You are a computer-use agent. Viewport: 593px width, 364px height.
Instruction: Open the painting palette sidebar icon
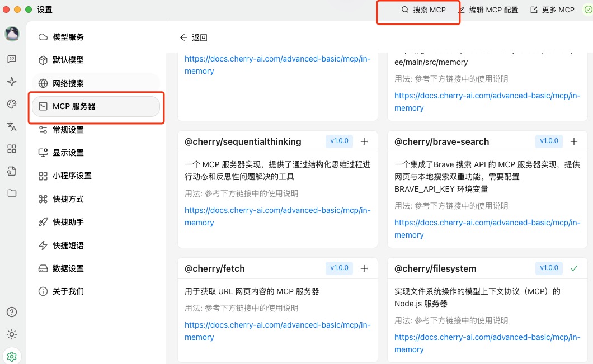[12, 104]
